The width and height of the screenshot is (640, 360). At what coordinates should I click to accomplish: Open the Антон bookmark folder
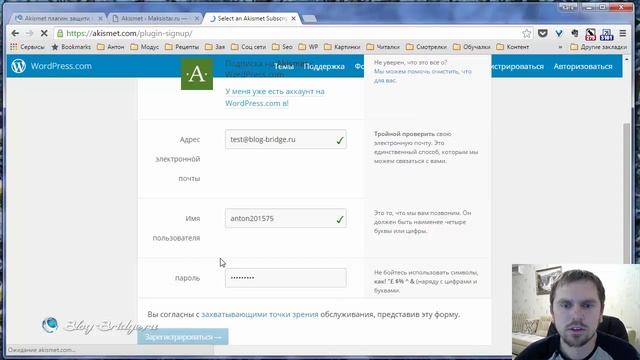coord(111,47)
